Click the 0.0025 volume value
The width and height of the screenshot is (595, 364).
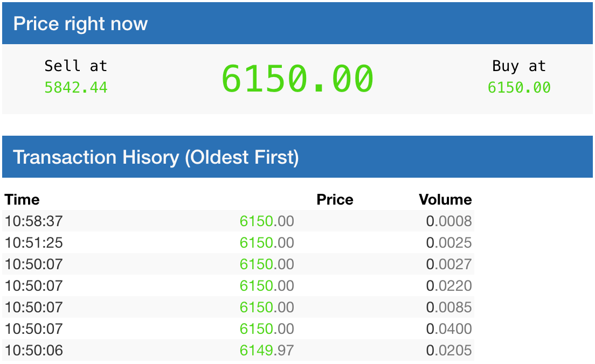pos(449,242)
